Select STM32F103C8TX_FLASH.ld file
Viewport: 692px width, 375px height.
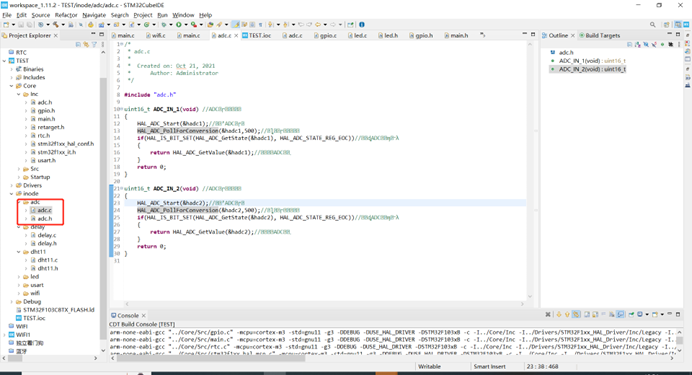(x=55, y=310)
